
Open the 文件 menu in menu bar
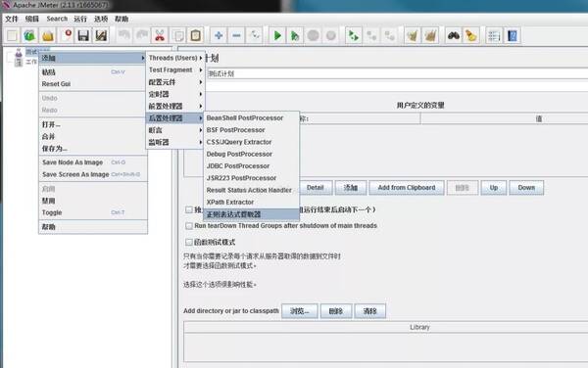11,19
